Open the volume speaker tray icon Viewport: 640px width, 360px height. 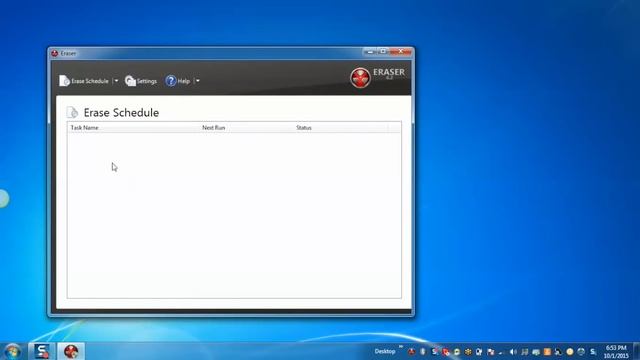(513, 351)
